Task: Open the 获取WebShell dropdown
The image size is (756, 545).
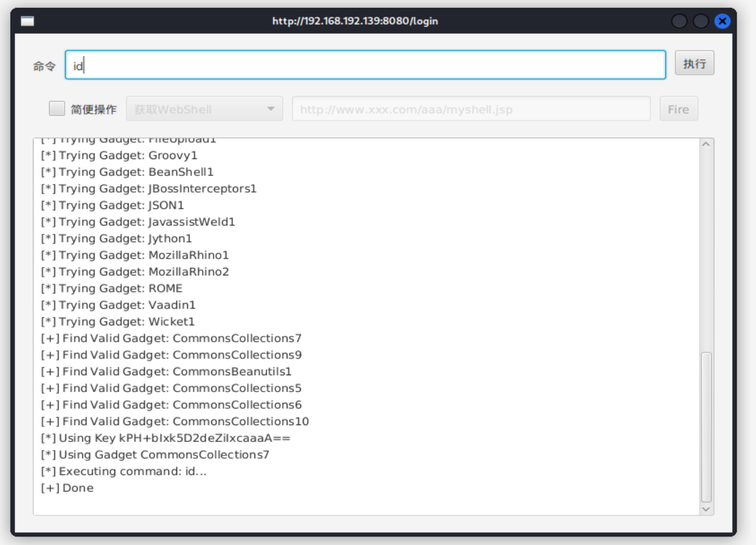Action: point(205,109)
